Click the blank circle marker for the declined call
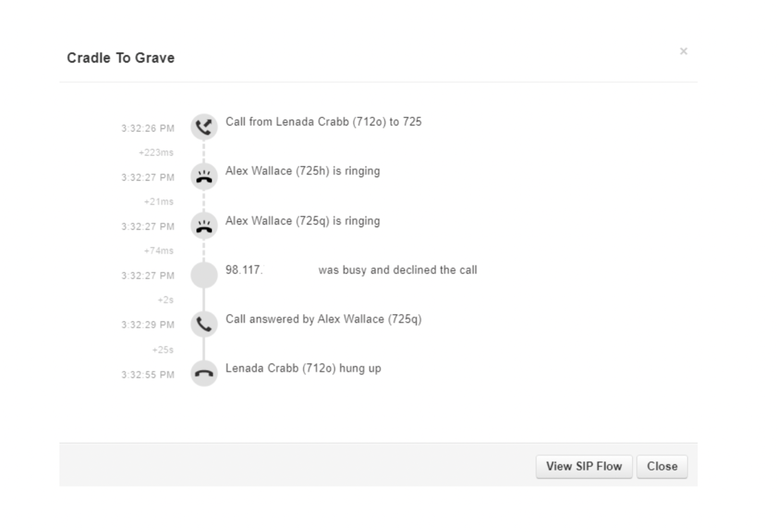The height and width of the screenshot is (532, 779). (x=204, y=275)
